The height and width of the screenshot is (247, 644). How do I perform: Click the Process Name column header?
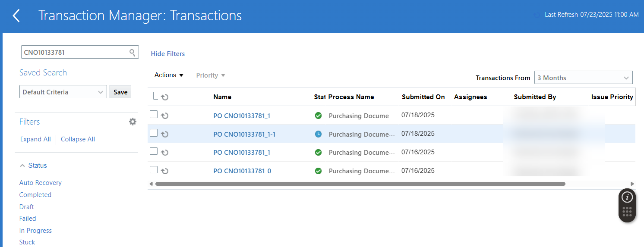coord(351,97)
